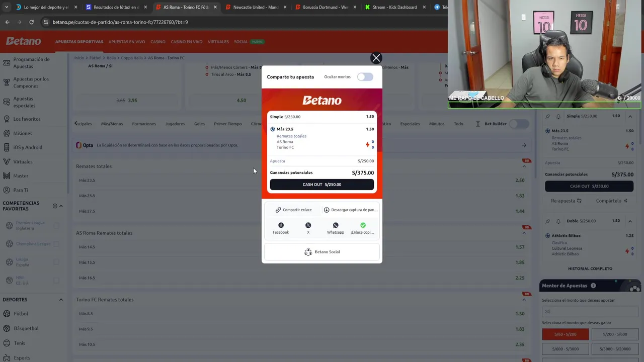This screenshot has height=362, width=644.
Task: Check the Premier League Inglaterra checkbox
Action: pyautogui.click(x=56, y=226)
